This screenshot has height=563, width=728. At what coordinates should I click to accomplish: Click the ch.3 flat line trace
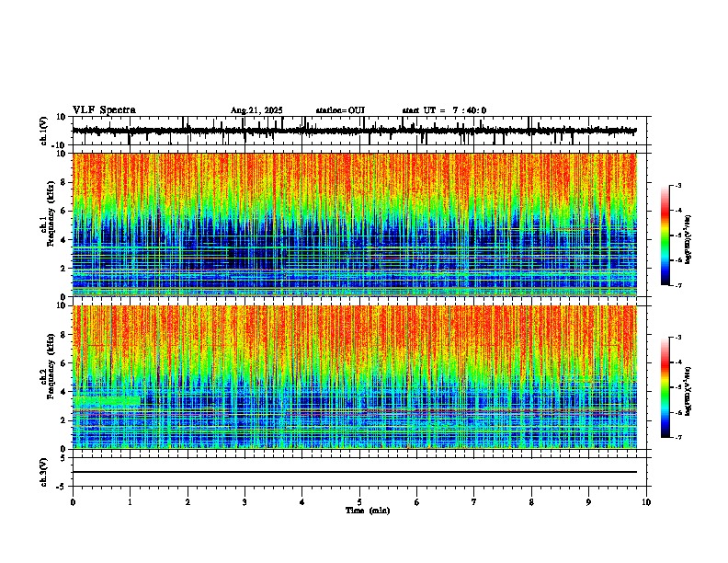tap(354, 472)
